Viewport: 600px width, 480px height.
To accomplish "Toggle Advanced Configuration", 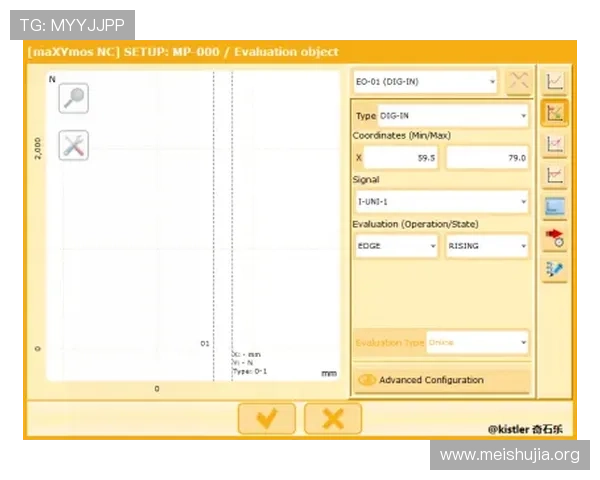I will click(x=441, y=380).
